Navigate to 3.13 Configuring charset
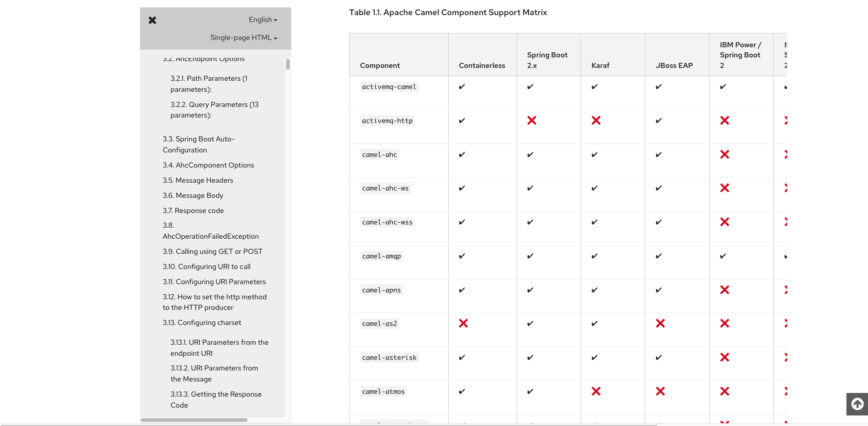 point(202,323)
